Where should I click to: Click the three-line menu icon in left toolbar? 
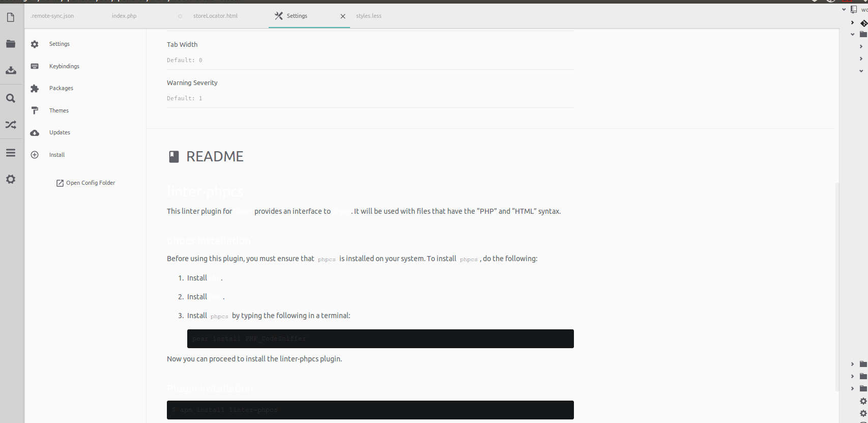(x=10, y=153)
